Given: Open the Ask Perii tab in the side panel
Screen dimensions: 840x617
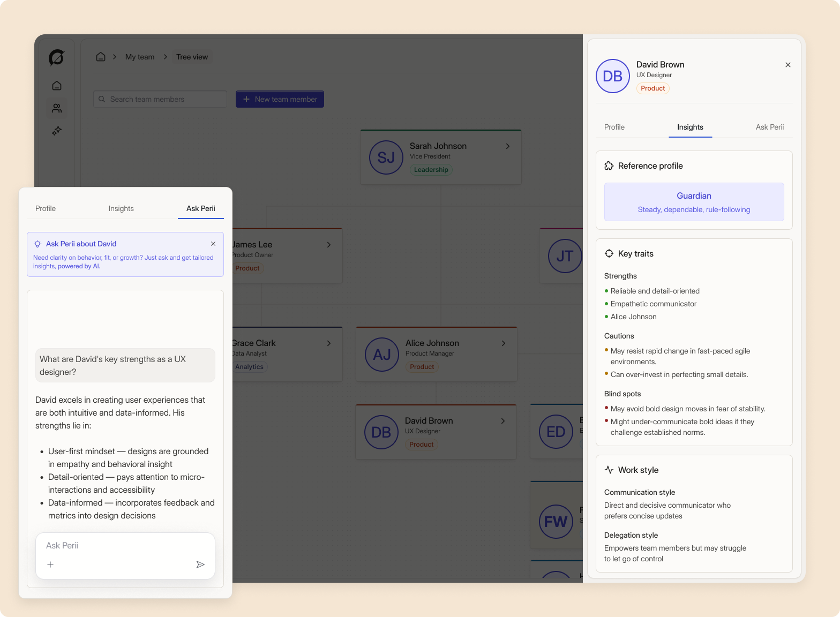Looking at the screenshot, I should click(770, 127).
